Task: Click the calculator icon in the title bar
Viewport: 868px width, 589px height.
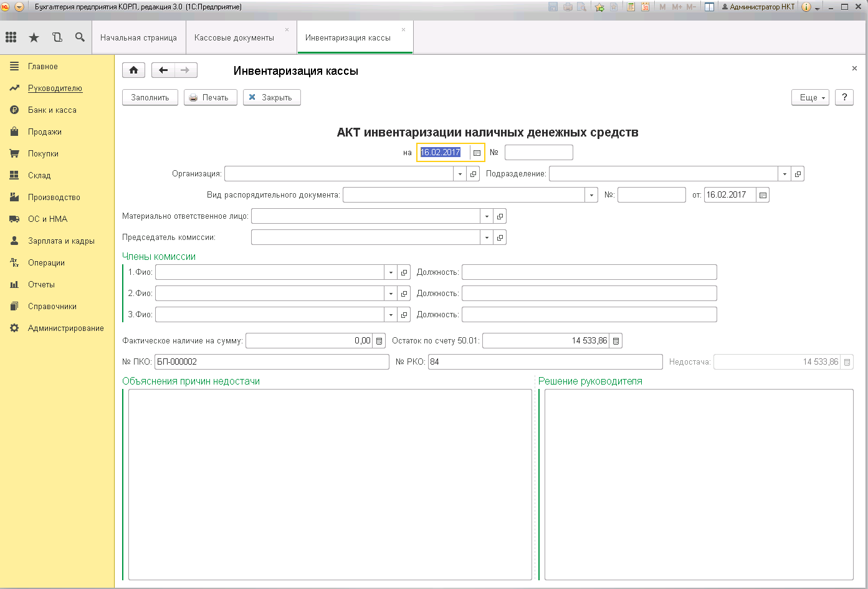Action: coord(631,7)
